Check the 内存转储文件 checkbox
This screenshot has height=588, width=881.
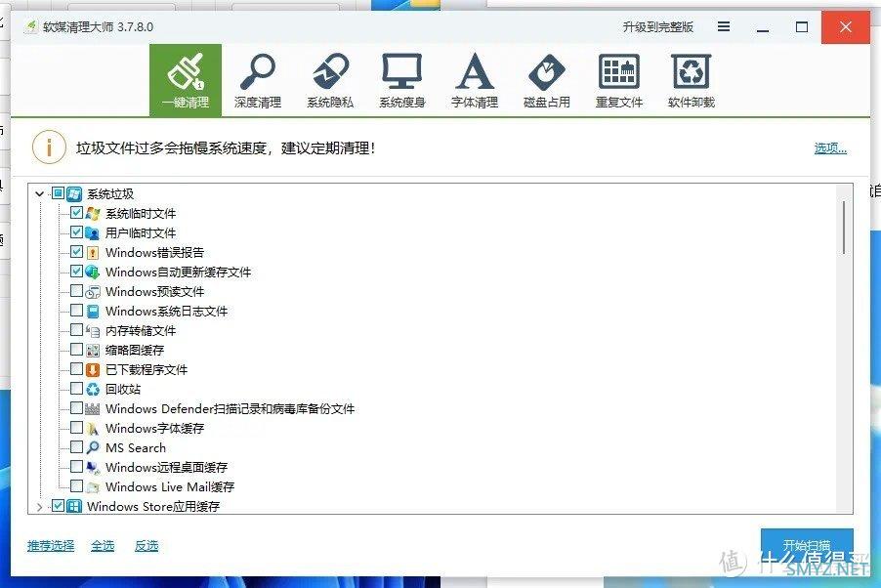[x=76, y=329]
